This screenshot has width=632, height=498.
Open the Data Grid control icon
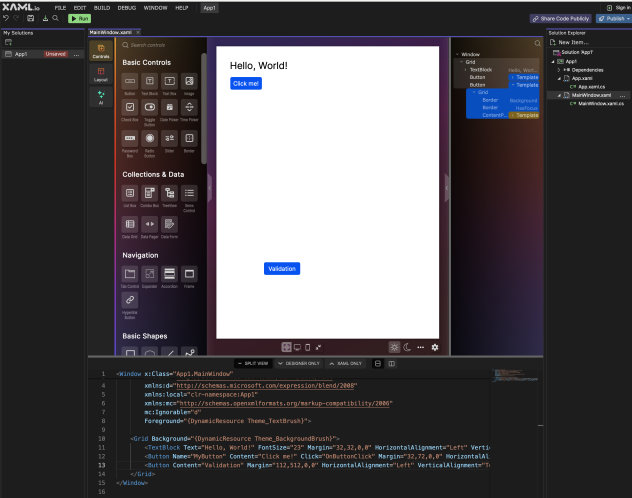(x=130, y=224)
